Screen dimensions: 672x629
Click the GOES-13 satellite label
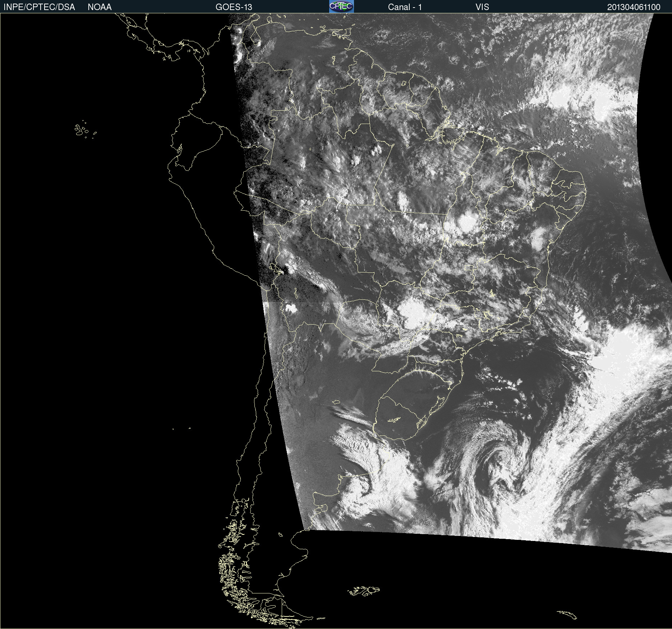pyautogui.click(x=234, y=7)
